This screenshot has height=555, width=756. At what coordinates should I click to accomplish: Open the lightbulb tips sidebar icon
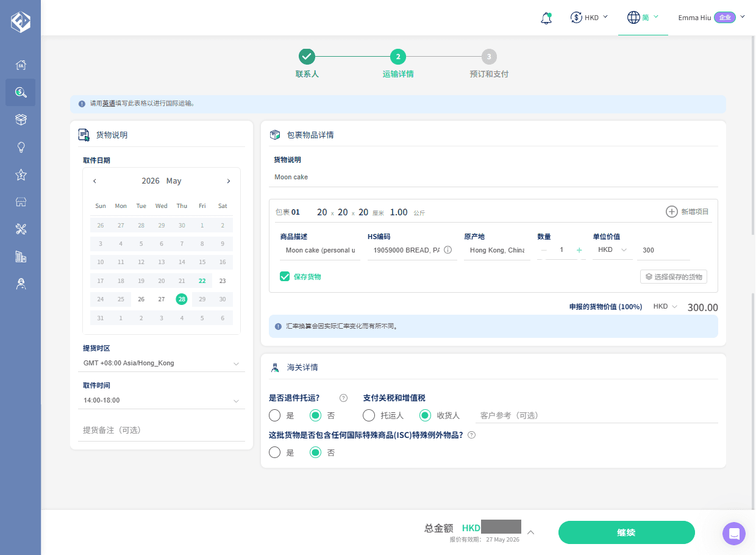pos(21,147)
